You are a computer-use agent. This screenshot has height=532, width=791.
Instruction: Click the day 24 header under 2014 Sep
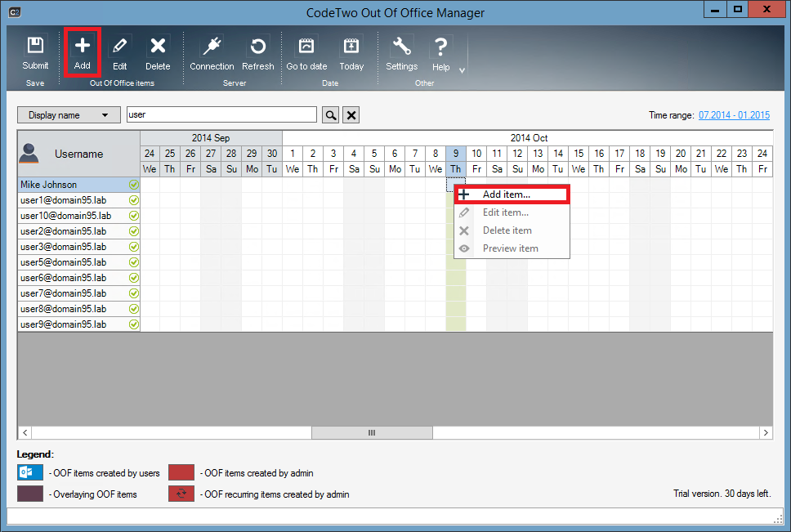tap(150, 154)
